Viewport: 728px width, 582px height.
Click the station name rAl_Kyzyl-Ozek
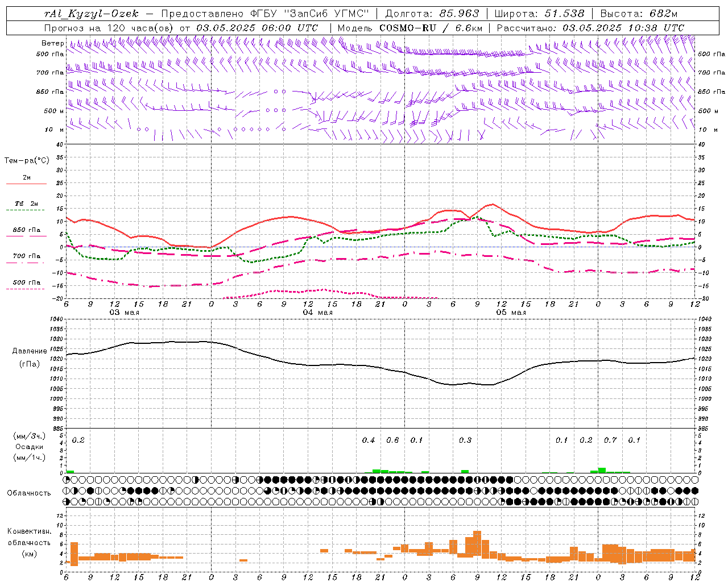point(91,14)
